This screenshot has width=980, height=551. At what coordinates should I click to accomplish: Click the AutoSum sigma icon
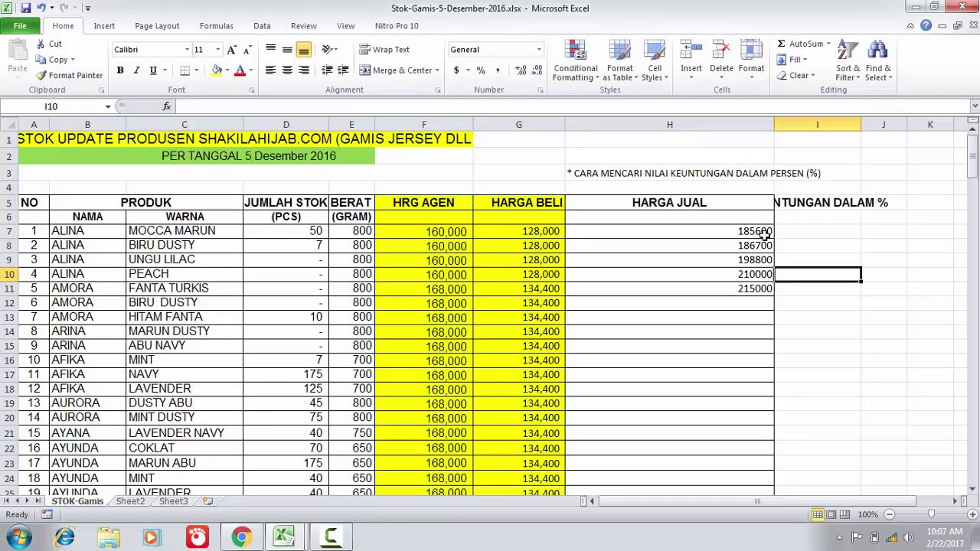pyautogui.click(x=781, y=44)
